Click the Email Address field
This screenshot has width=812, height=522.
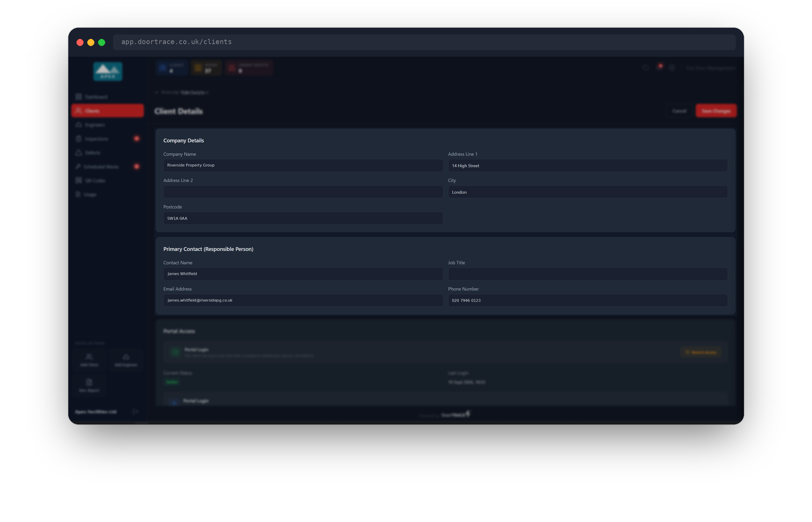coord(303,300)
